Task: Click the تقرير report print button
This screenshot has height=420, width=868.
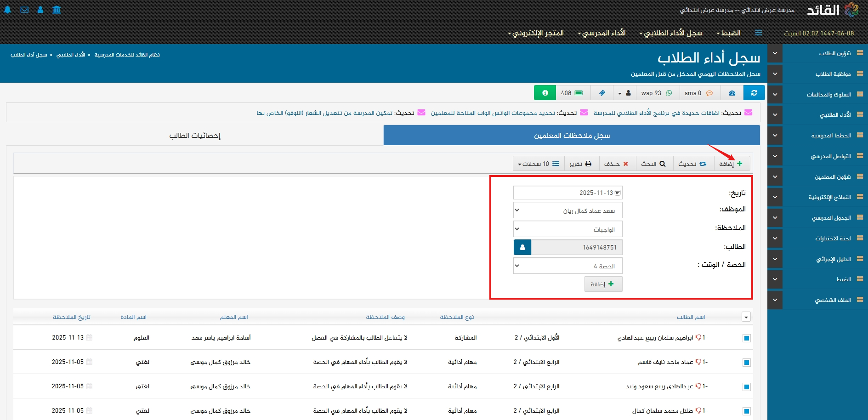Action: pyautogui.click(x=580, y=164)
